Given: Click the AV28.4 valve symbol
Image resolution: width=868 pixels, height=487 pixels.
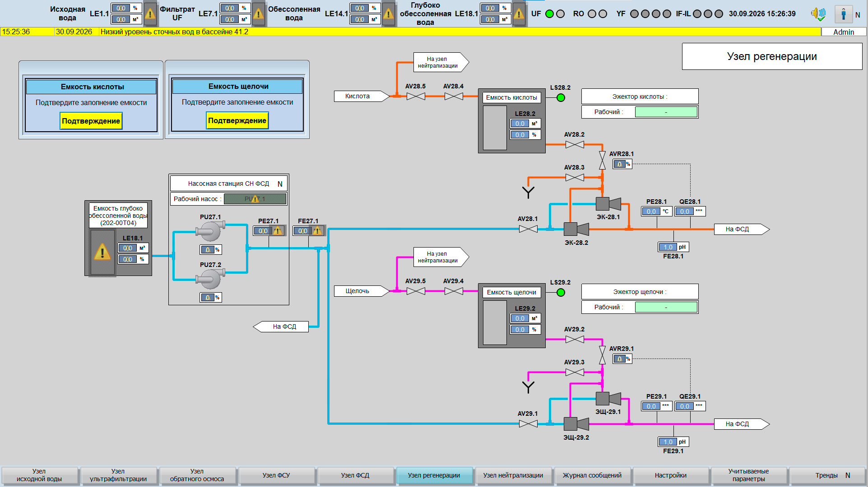Looking at the screenshot, I should [x=454, y=96].
